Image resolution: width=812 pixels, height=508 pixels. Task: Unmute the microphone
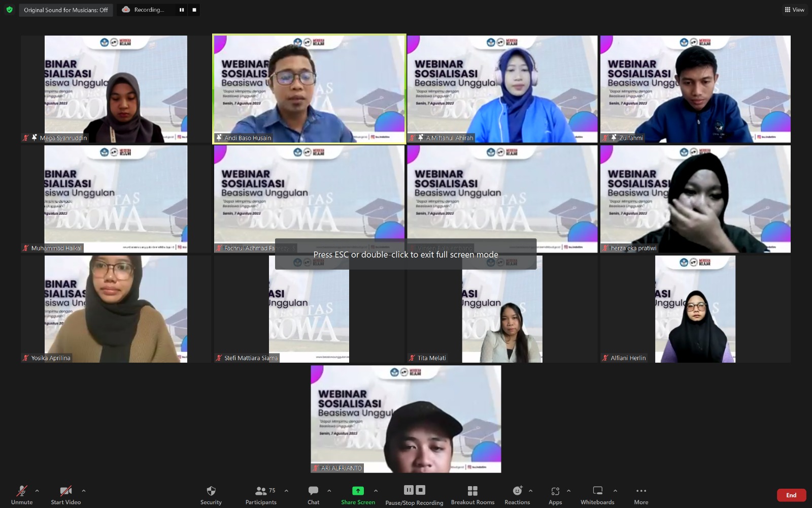(x=21, y=491)
